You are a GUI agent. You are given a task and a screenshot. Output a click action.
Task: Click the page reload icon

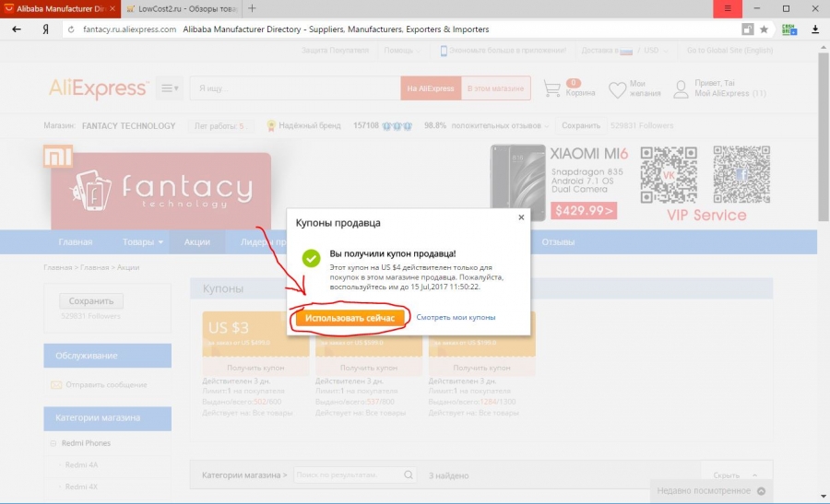point(71,29)
